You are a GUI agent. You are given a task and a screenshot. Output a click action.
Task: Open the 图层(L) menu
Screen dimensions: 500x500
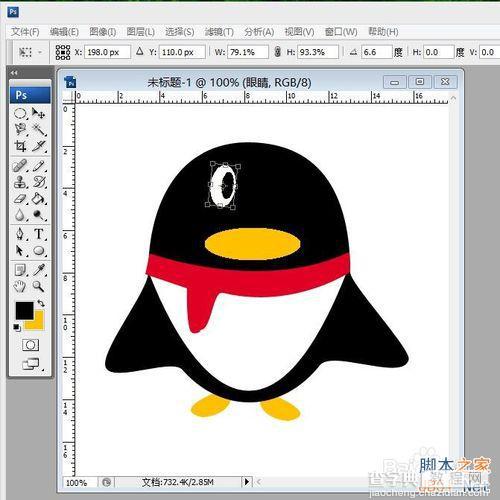(x=141, y=32)
